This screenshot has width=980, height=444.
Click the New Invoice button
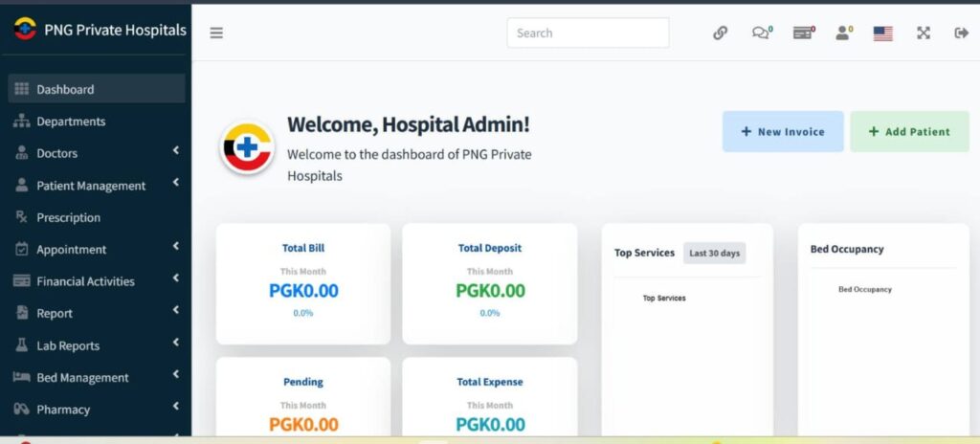click(782, 132)
